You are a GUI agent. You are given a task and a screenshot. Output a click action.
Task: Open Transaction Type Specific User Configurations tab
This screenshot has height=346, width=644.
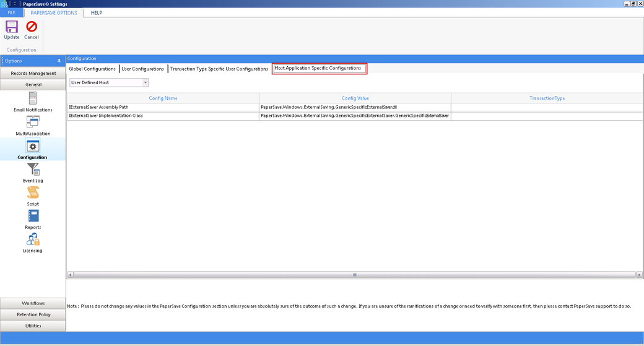tap(219, 69)
